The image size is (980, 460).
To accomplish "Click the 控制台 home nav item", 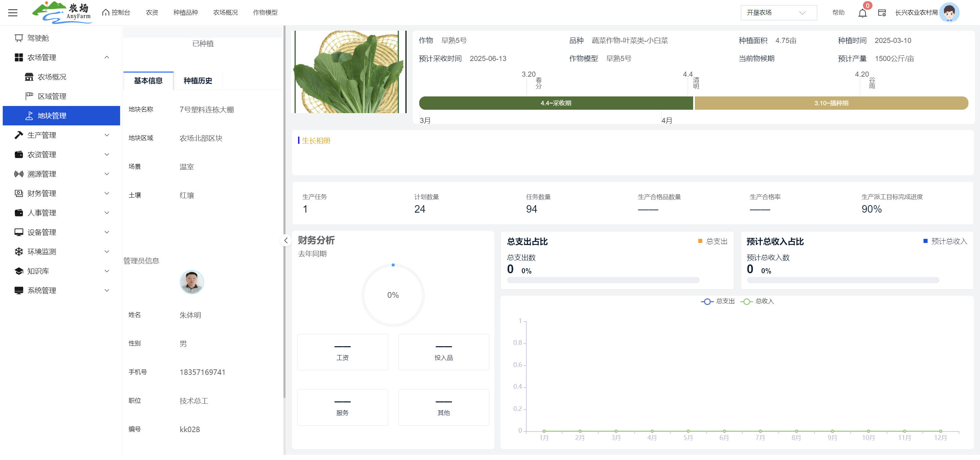I will (116, 13).
